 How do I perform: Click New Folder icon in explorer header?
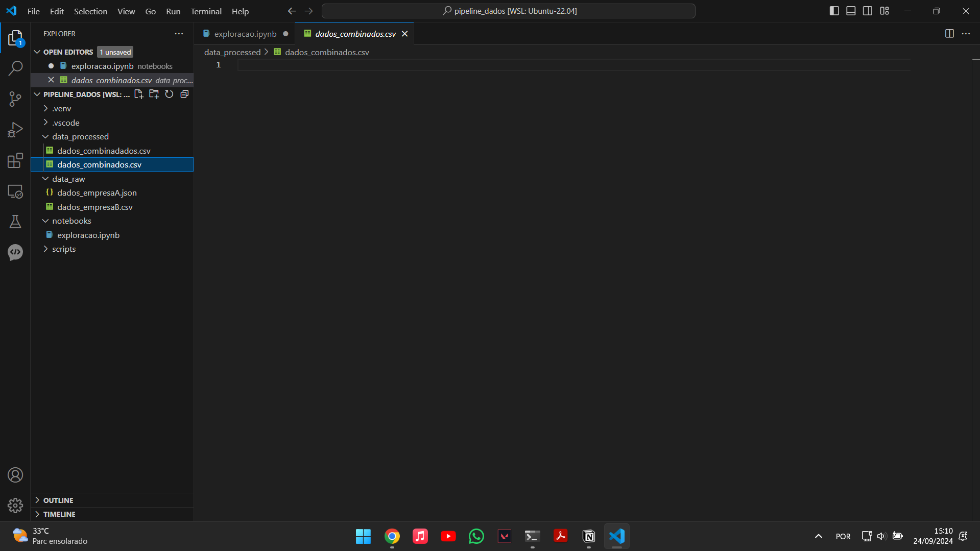click(154, 94)
